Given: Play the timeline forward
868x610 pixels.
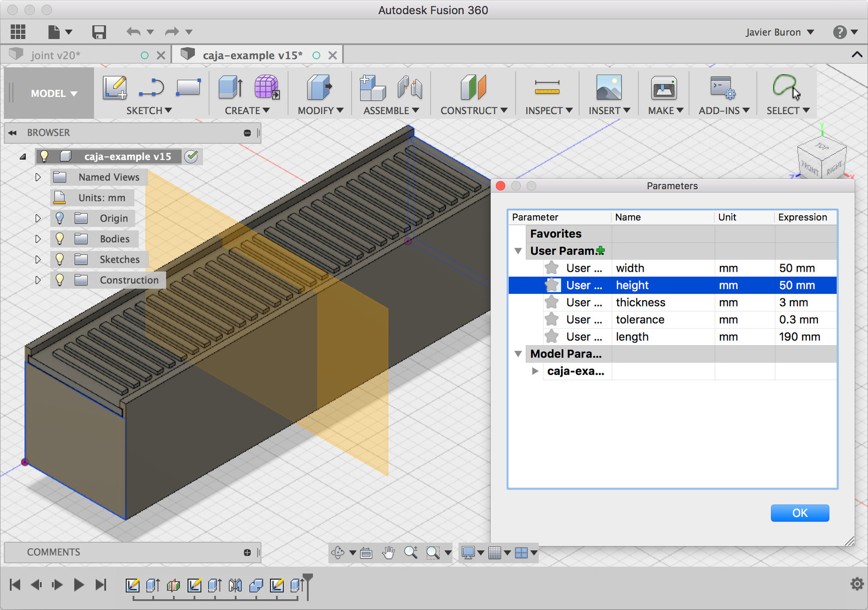Looking at the screenshot, I should tap(79, 585).
